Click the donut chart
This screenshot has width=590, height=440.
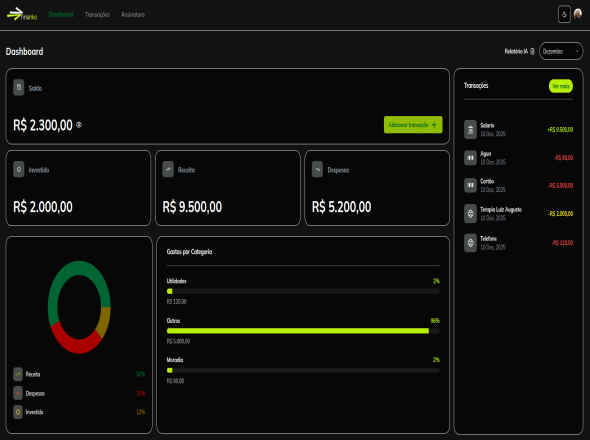79,307
